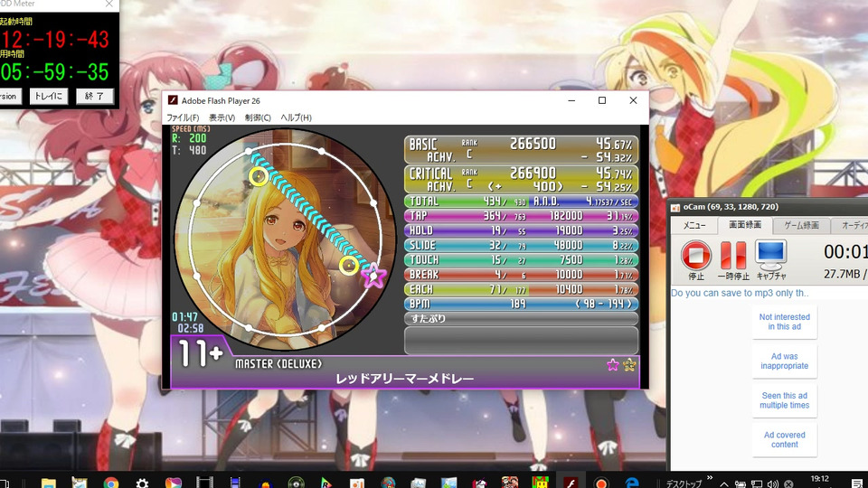Viewport: 868px width, 488px height.
Task: Select the 画面録画 tab in oCam
Action: (744, 225)
